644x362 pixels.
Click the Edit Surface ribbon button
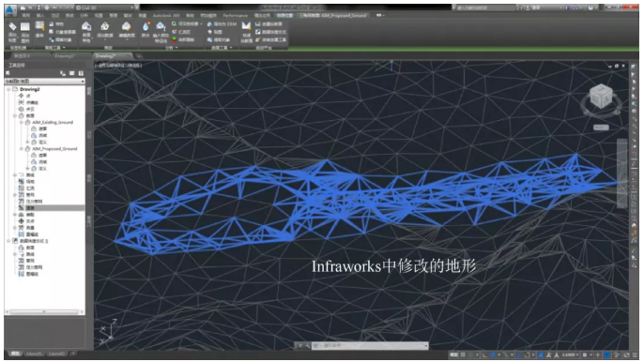pos(126,30)
